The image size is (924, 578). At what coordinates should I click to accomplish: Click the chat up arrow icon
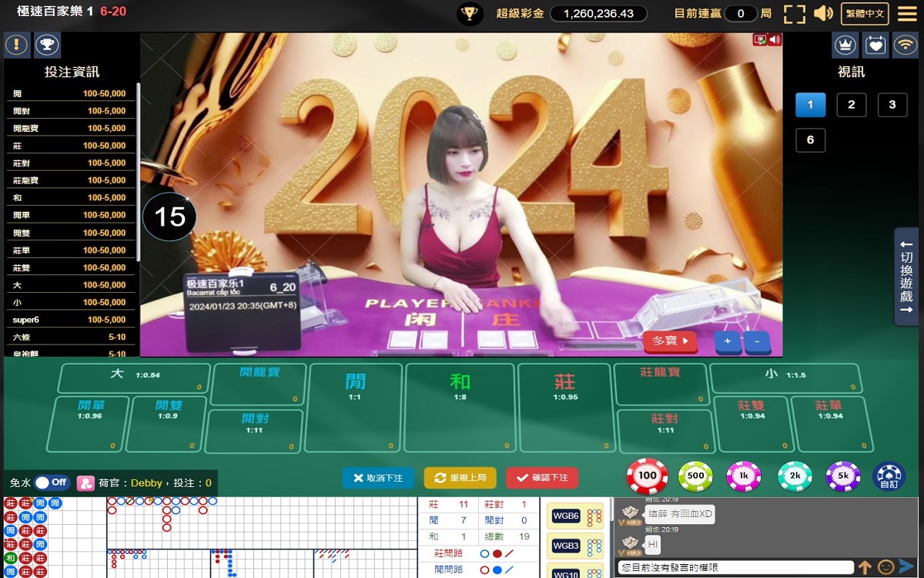click(x=865, y=567)
